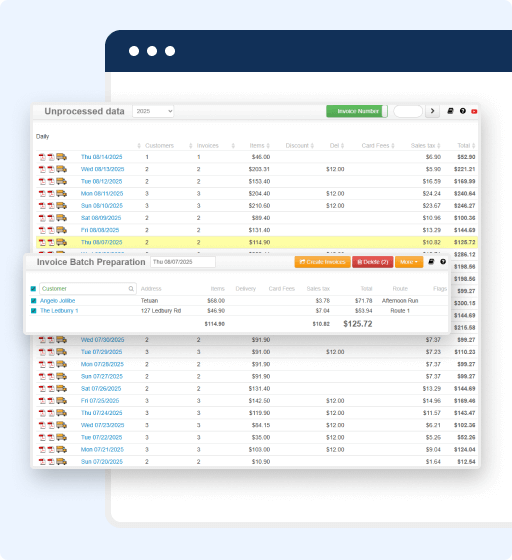Open the Mon 08/11/2025 date link

pyautogui.click(x=102, y=193)
